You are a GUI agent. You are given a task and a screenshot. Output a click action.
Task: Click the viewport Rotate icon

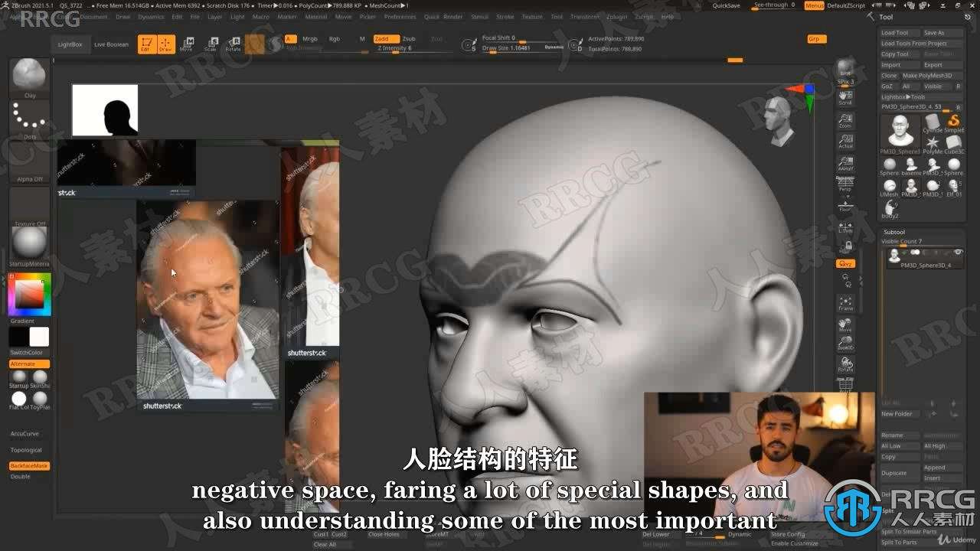(x=845, y=364)
